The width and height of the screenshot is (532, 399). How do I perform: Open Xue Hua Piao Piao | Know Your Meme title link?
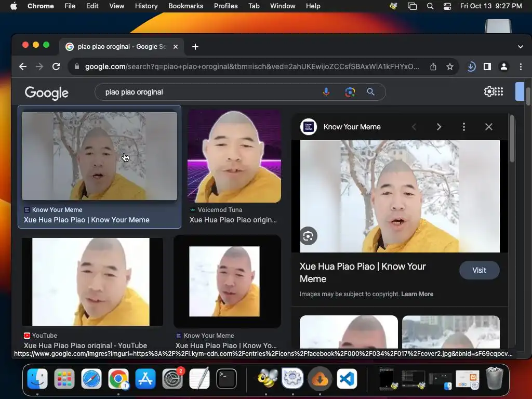[x=87, y=220]
